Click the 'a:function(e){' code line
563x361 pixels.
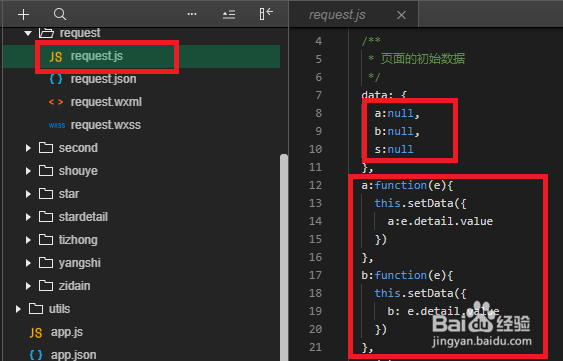(x=407, y=185)
